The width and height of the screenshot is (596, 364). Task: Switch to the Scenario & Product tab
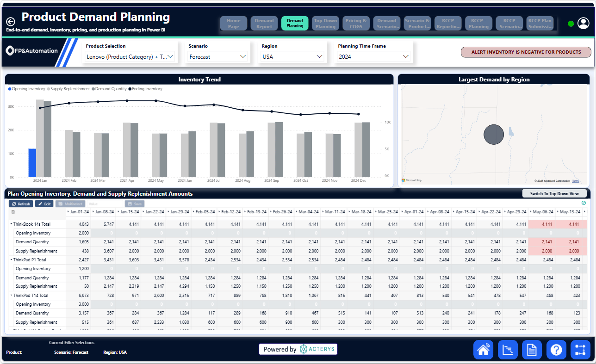point(417,24)
